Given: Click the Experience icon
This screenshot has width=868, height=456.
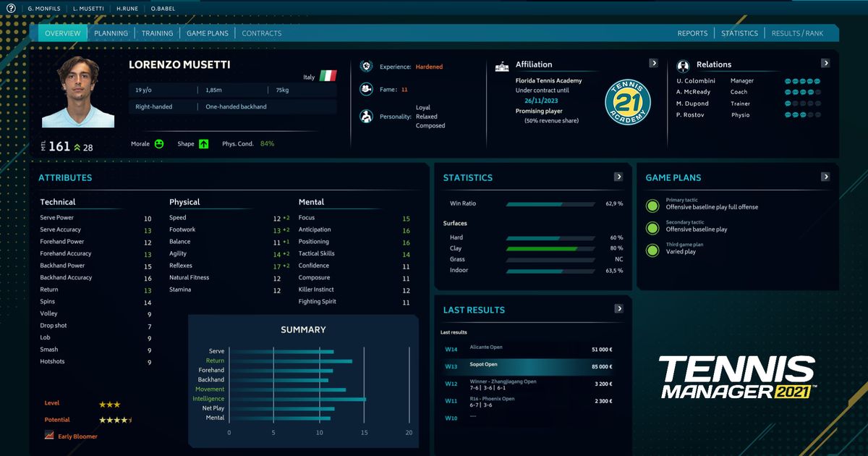Looking at the screenshot, I should point(367,67).
